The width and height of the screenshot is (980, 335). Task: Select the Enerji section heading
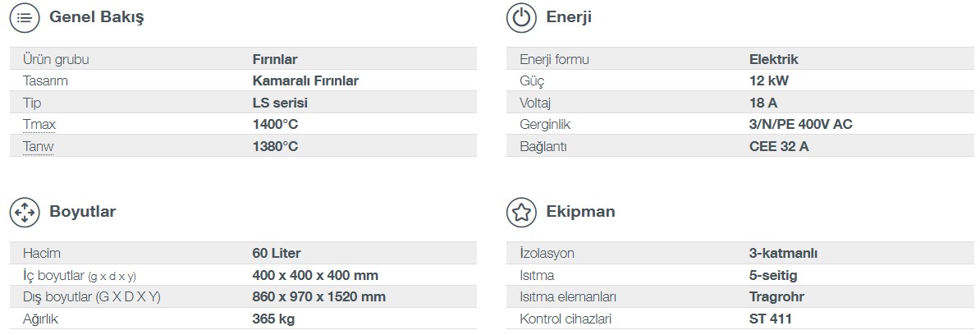pyautogui.click(x=569, y=17)
